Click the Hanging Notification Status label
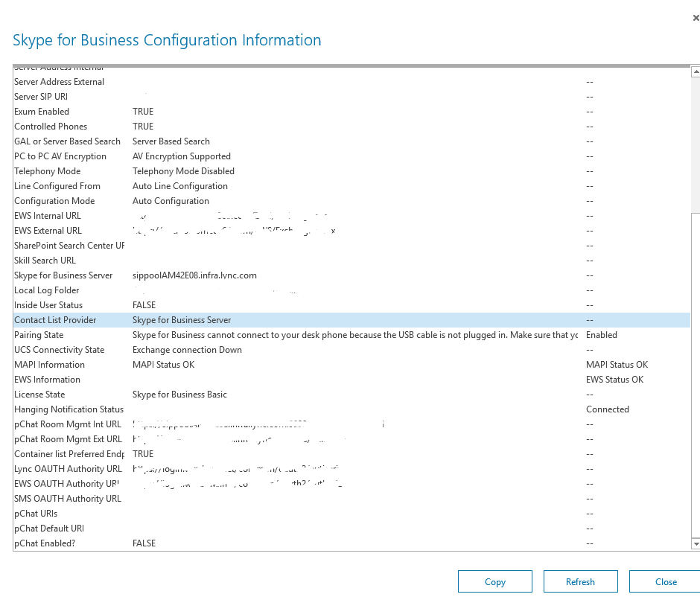700x597 pixels. coord(69,409)
